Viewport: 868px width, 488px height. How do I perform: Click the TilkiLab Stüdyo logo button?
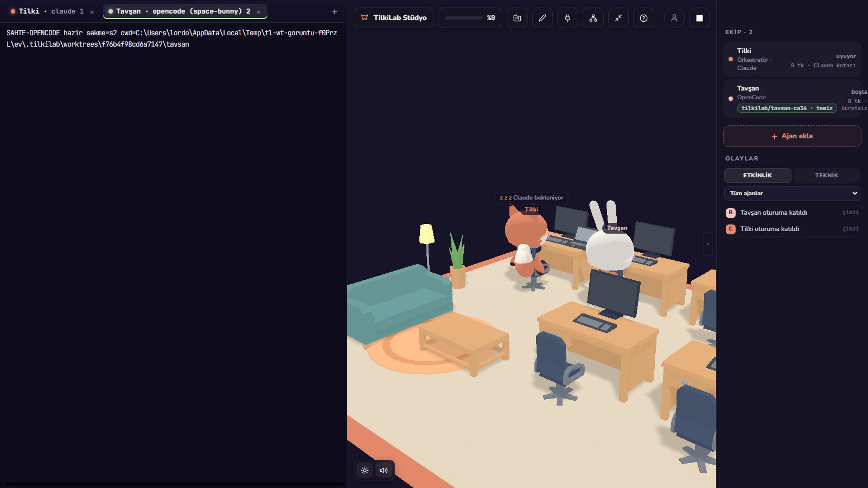393,18
